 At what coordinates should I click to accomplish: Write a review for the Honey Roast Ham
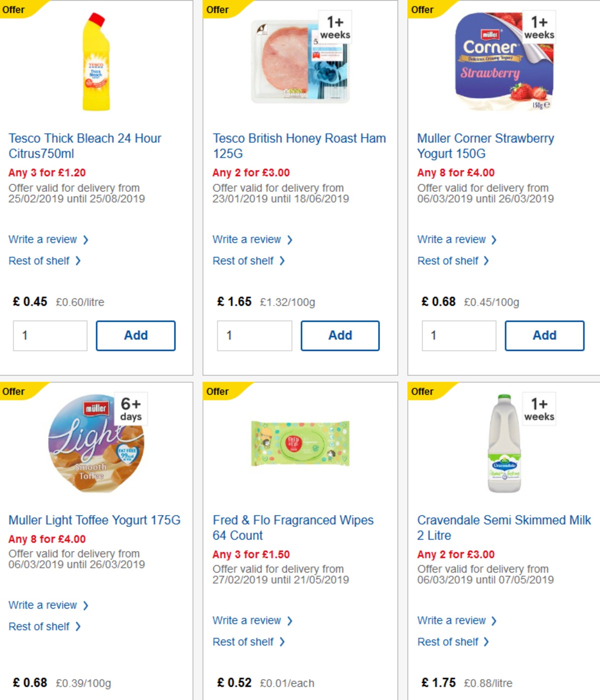(x=246, y=239)
